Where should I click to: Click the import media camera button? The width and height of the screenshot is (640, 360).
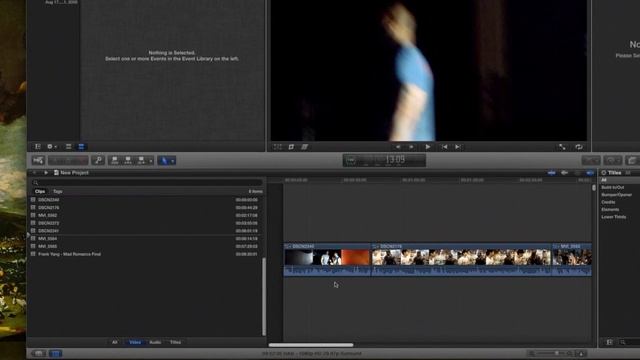pos(38,160)
